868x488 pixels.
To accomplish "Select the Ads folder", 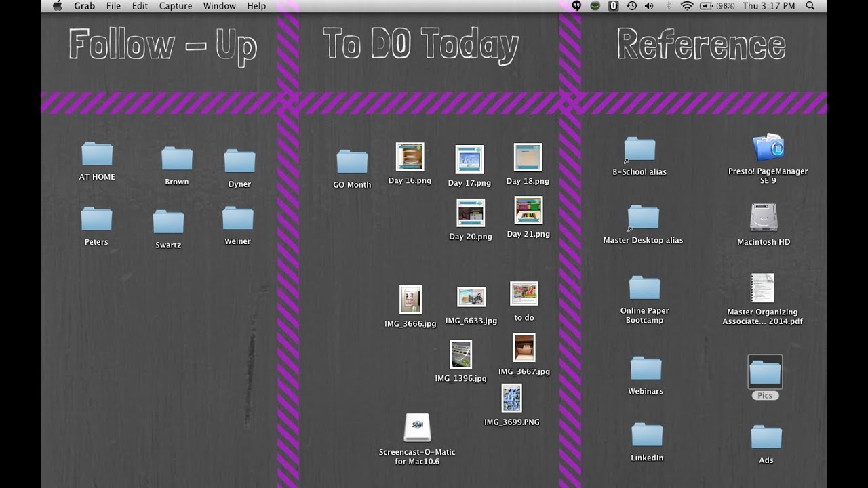I will point(766,438).
